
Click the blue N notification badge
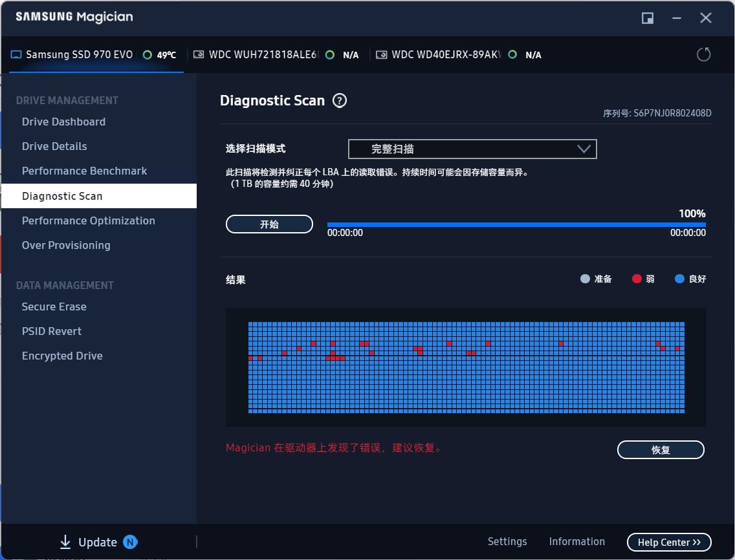coord(130,542)
